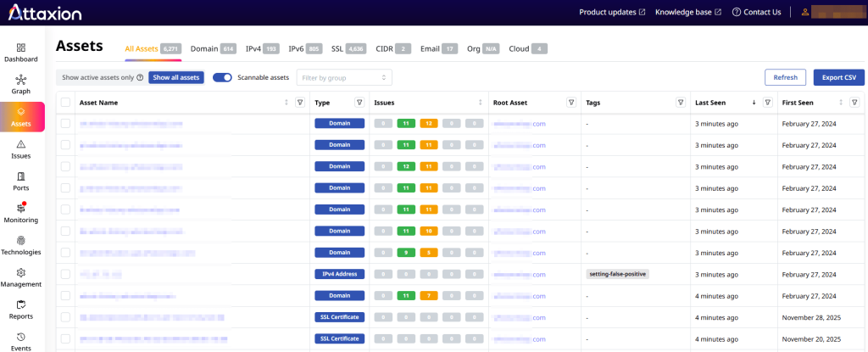Select the Assets sidebar icon
Screen dimensions: 868x352
point(21,112)
